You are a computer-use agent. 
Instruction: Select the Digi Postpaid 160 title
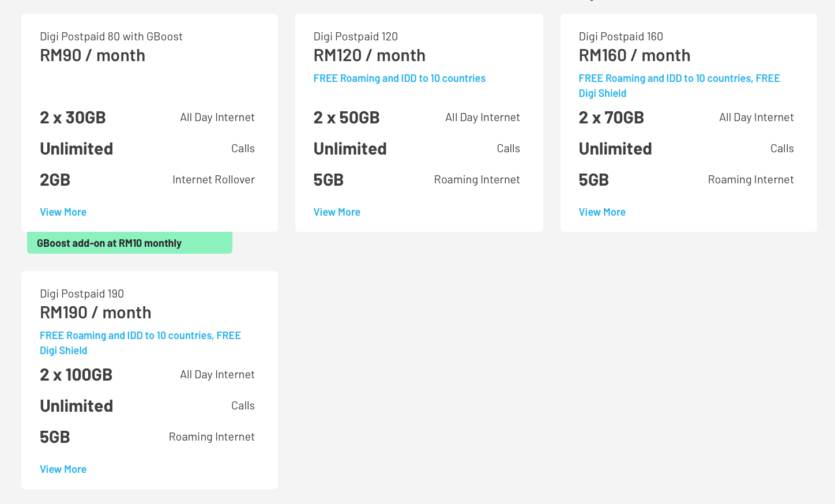click(621, 36)
